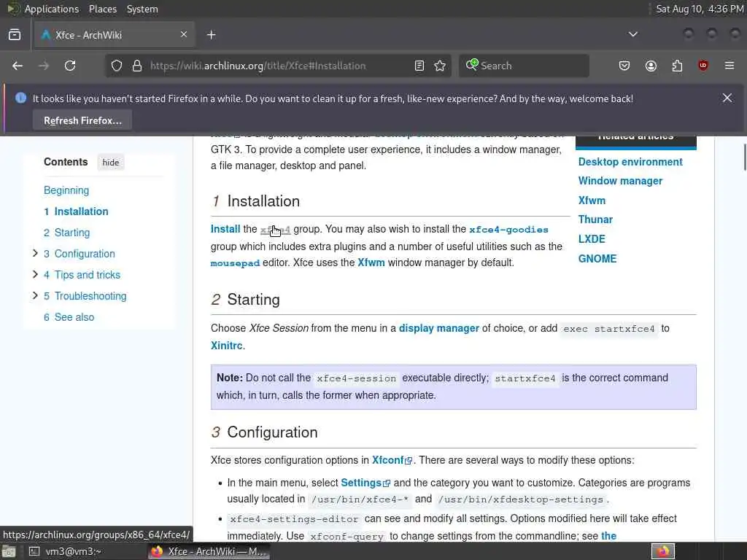The height and width of the screenshot is (560, 747).
Task: Click the forward navigation arrow
Action: [44, 66]
